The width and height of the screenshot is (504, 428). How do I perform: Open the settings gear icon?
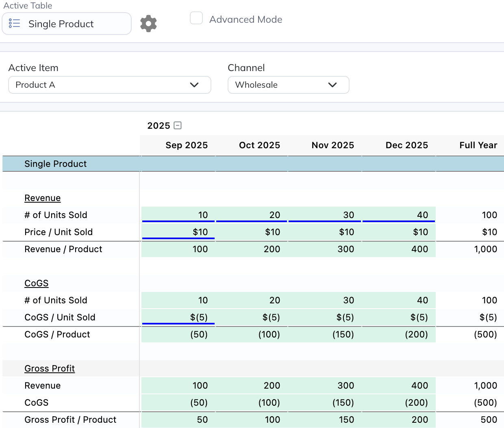(x=148, y=24)
